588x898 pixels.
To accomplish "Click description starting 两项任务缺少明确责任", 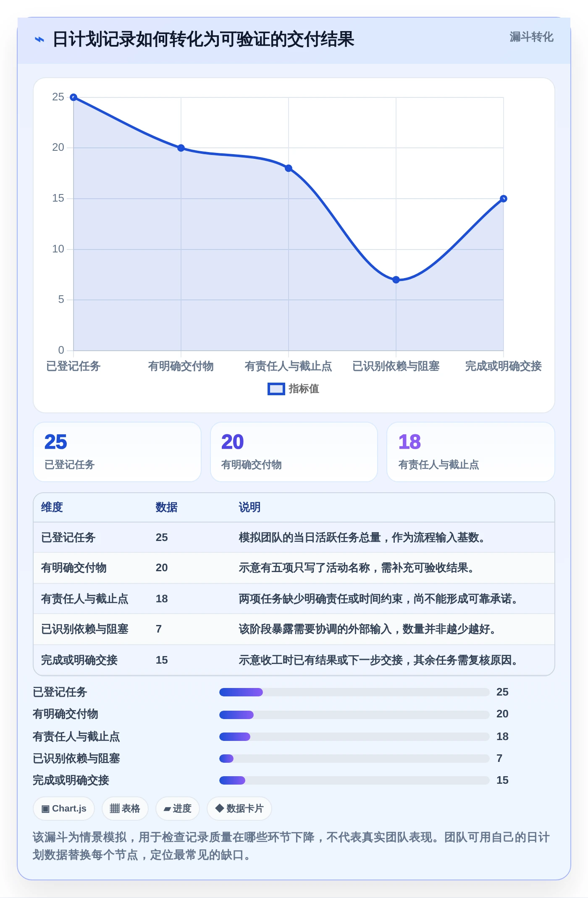I will coord(378,599).
